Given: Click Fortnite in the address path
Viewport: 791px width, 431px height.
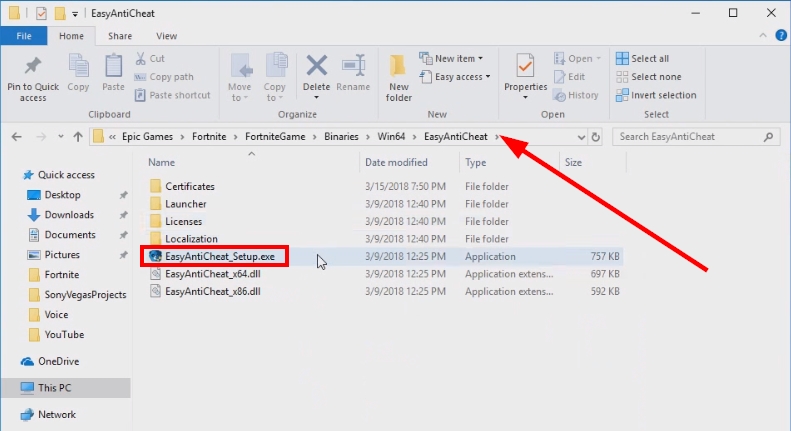Looking at the screenshot, I should click(x=209, y=137).
